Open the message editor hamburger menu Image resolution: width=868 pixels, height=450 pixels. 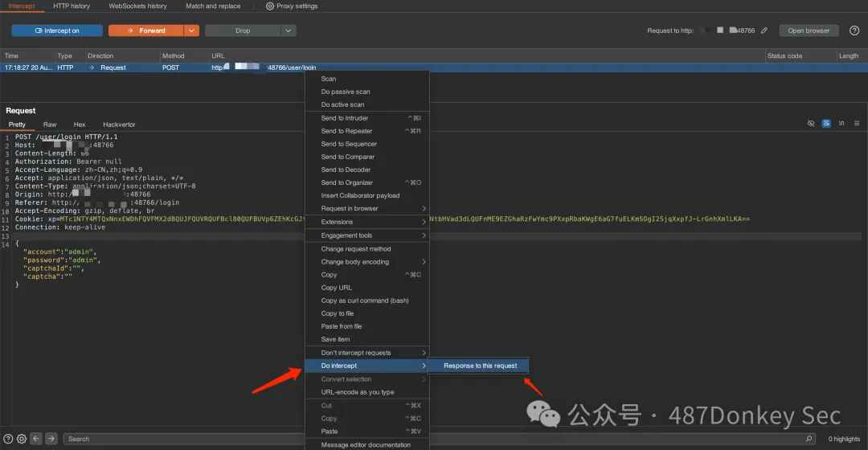(x=857, y=124)
